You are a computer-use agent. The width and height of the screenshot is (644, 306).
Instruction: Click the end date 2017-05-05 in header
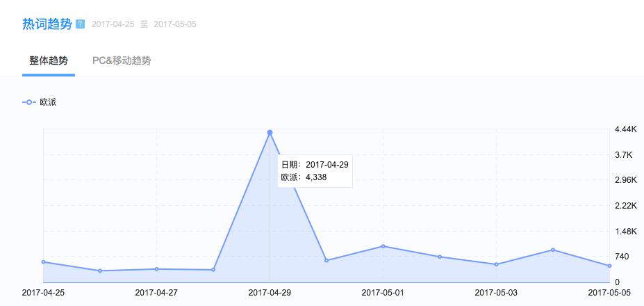tap(175, 24)
